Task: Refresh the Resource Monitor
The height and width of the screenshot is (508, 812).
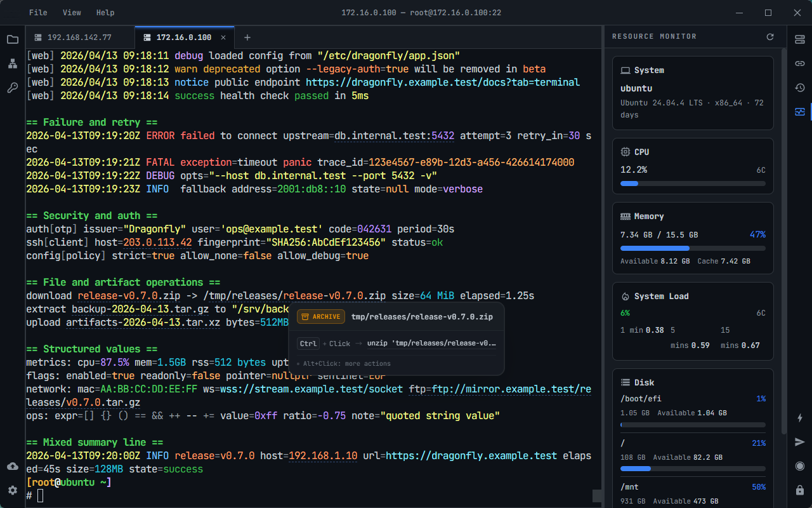Action: coord(770,37)
